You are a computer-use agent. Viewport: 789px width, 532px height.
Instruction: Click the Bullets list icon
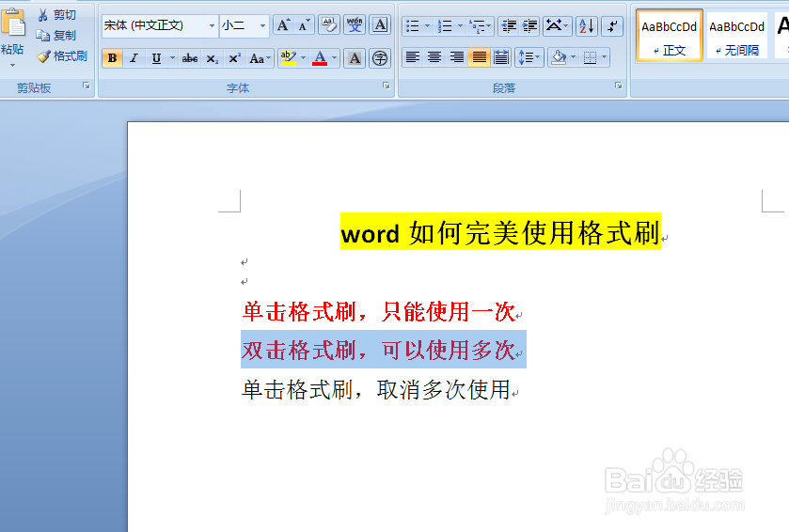tap(413, 26)
